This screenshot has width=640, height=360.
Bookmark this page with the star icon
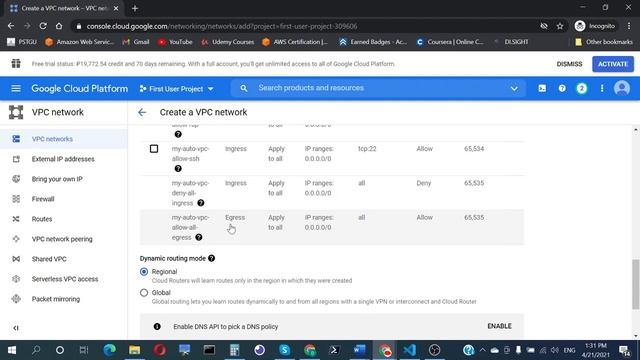(560, 26)
